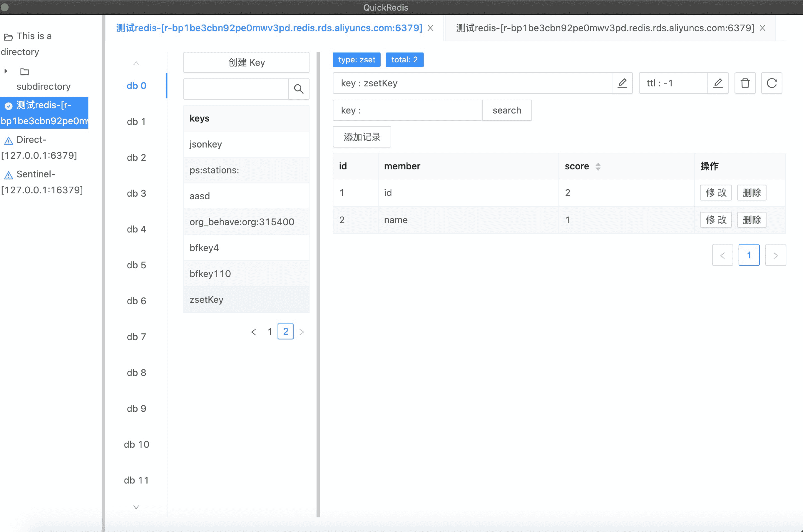Click the connected check icon of 测试redis
Image resolution: width=803 pixels, height=532 pixels.
[x=9, y=106]
